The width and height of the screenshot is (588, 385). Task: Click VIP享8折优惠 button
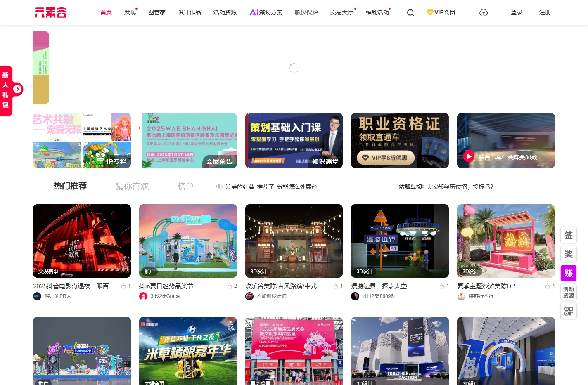386,157
